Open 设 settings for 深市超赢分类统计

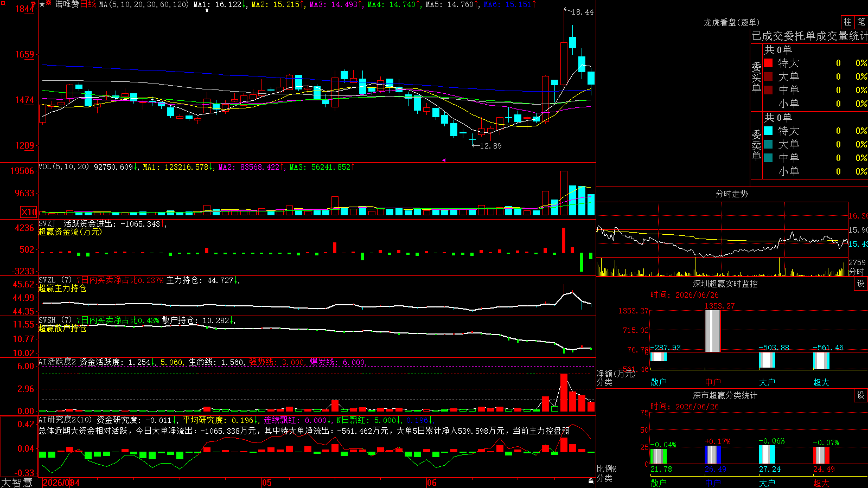[861, 395]
